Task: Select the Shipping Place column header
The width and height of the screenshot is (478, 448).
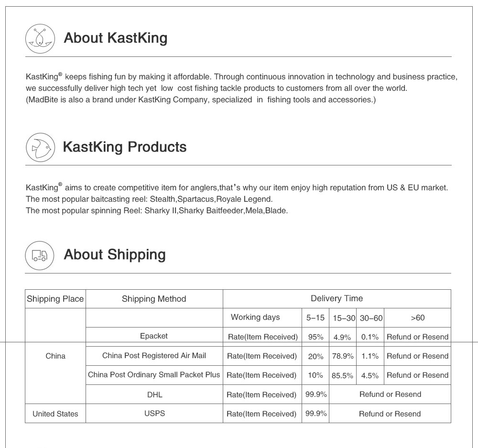Action: (55, 299)
